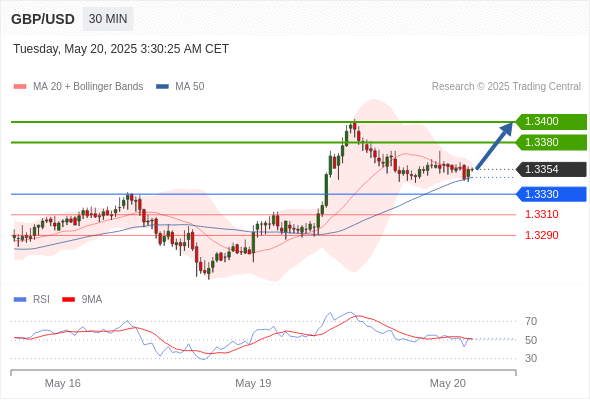
Task: Click the blue MA 50 legend swatch
Action: point(162,87)
